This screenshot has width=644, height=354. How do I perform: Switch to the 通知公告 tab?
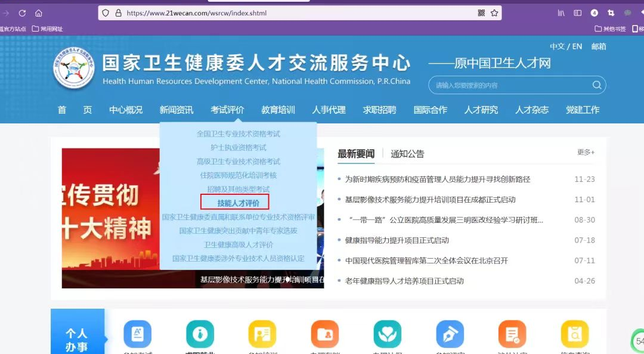point(407,154)
